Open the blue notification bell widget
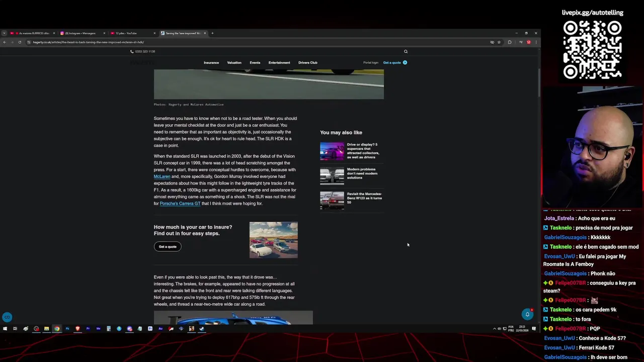This screenshot has width=644, height=362. pos(527,315)
